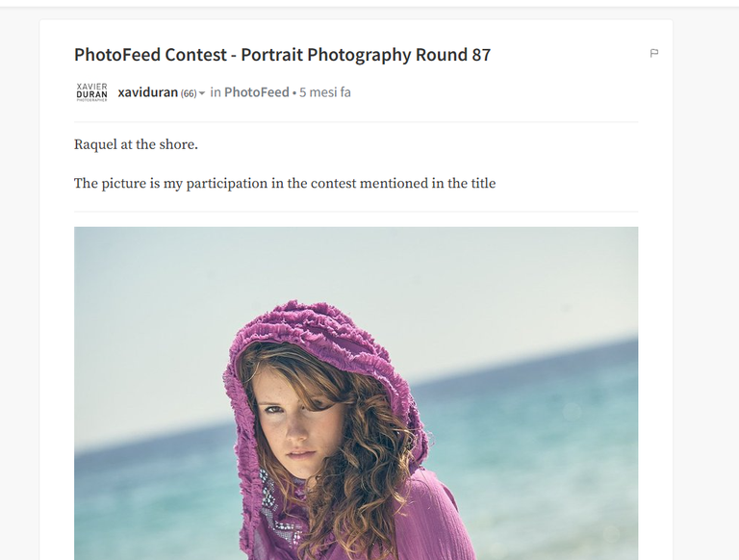Open the PhotoFeed community link
The height and width of the screenshot is (560, 739).
tap(256, 92)
